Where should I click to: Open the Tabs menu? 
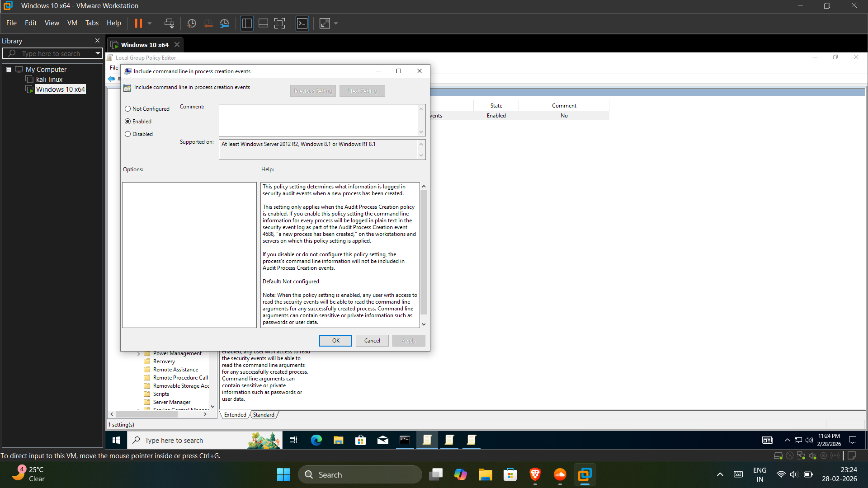click(x=92, y=23)
